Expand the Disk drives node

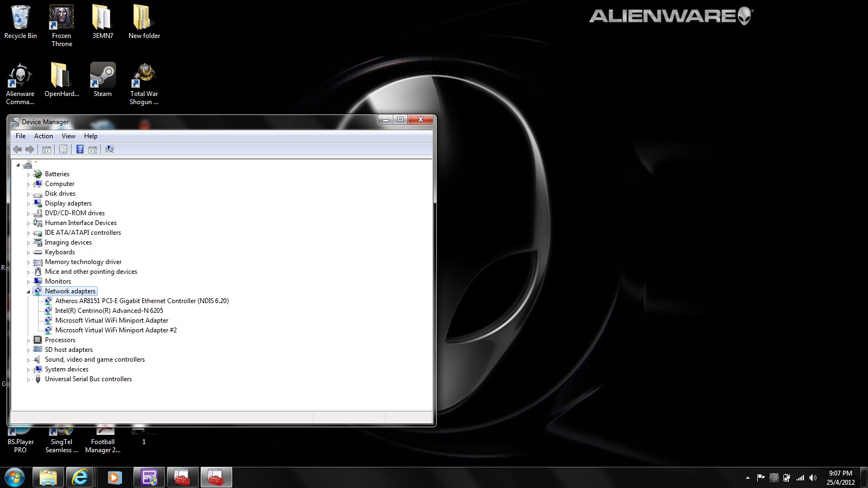[x=28, y=194]
